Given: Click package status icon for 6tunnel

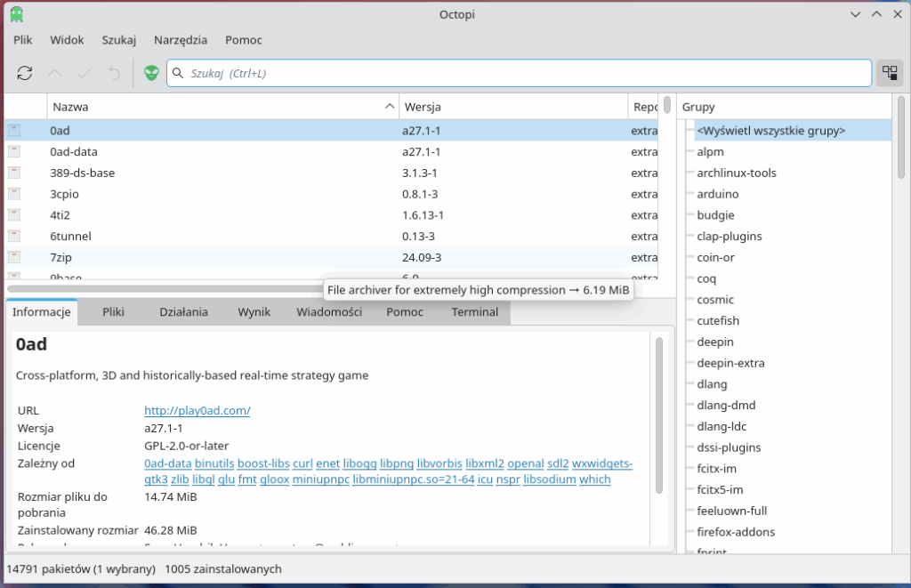Looking at the screenshot, I should tap(14, 237).
